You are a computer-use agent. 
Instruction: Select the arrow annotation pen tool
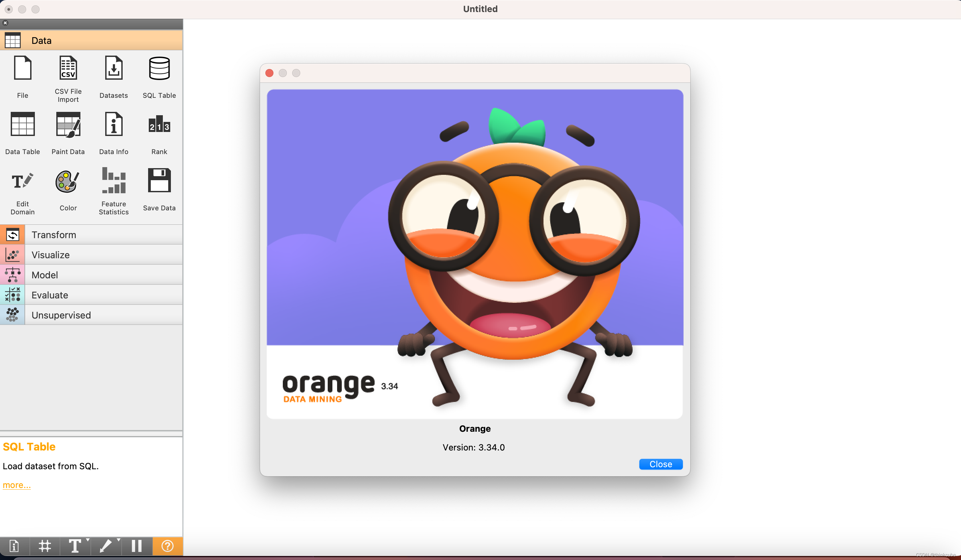coord(106,546)
